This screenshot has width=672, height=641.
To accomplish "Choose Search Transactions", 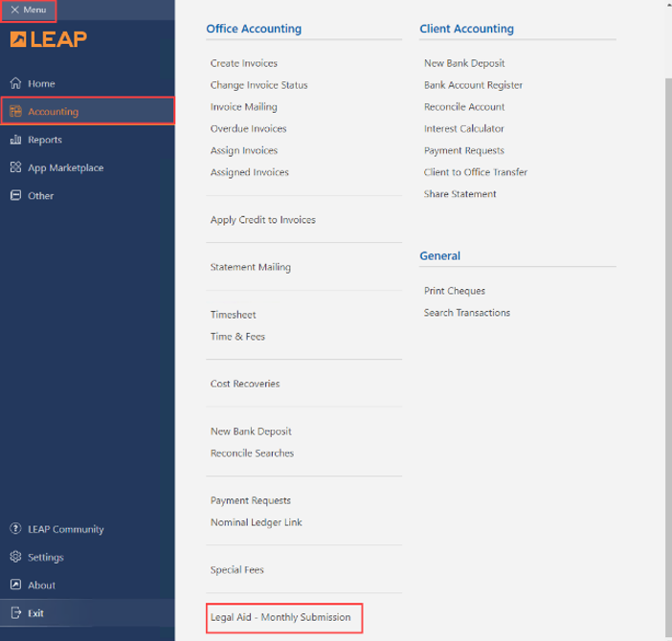I will point(466,313).
